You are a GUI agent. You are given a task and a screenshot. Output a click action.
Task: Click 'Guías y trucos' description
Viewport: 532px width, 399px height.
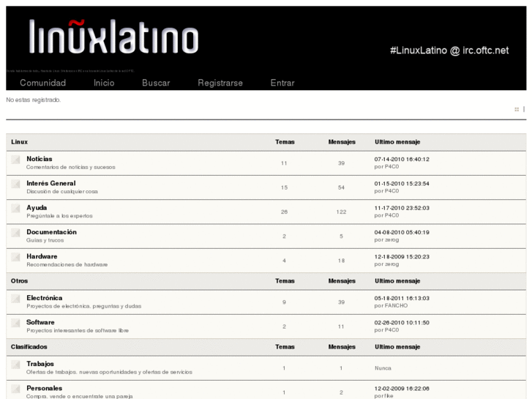pyautogui.click(x=45, y=240)
